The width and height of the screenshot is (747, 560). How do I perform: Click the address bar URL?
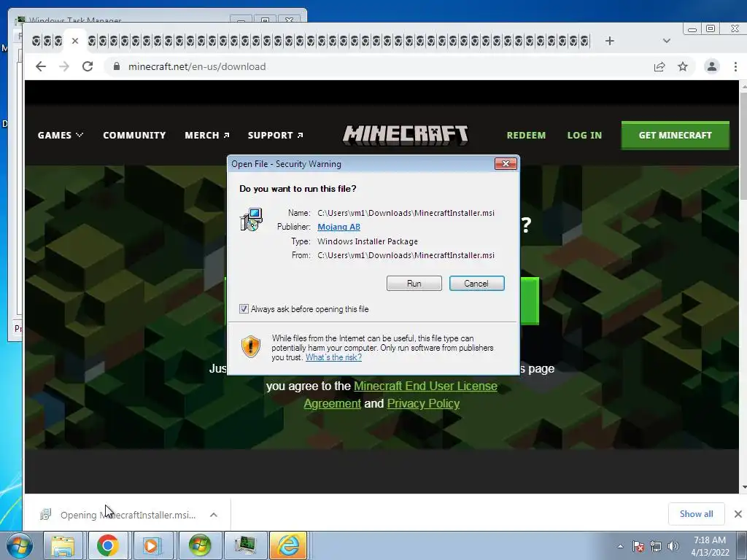[197, 66]
